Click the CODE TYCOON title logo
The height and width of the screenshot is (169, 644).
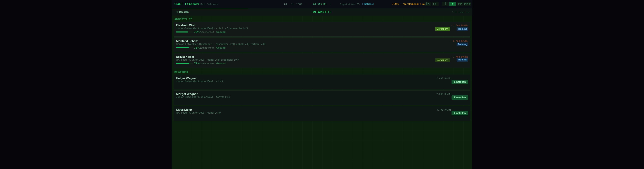(x=186, y=4)
